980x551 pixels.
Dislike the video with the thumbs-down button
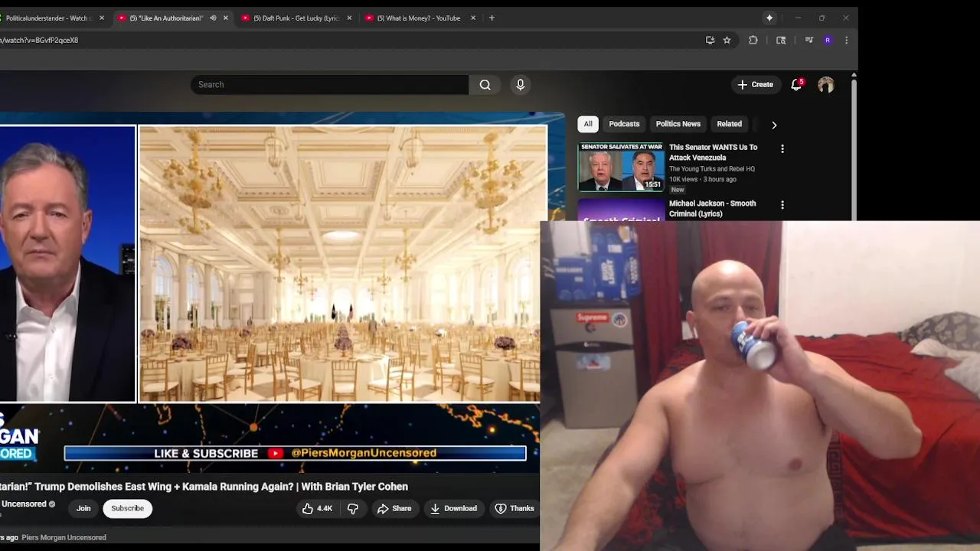point(353,508)
